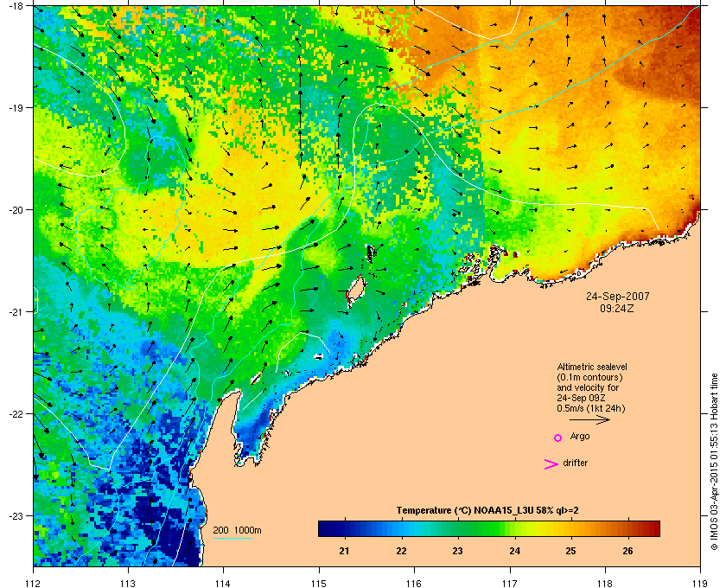Click color bar tick label 23
This screenshot has width=726, height=588.
pyautogui.click(x=457, y=551)
